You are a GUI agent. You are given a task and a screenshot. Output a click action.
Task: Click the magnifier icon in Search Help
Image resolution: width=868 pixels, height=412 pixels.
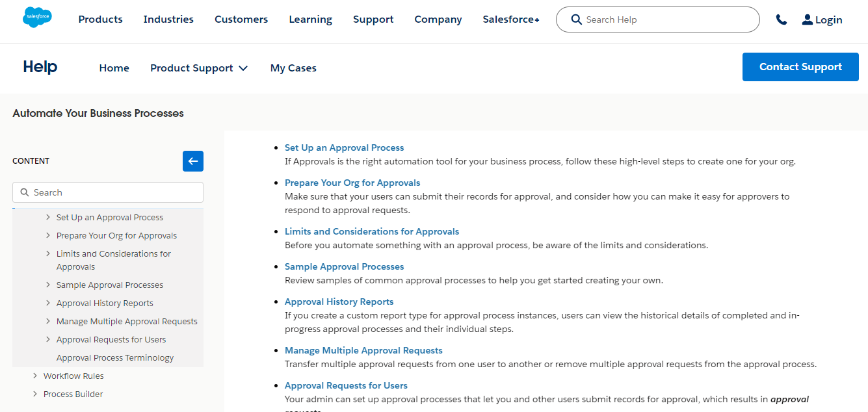click(x=576, y=19)
